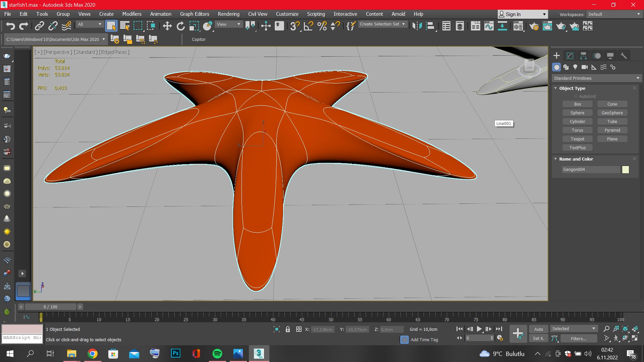Click the TextPlus button
The image size is (644, 362).
point(577,147)
